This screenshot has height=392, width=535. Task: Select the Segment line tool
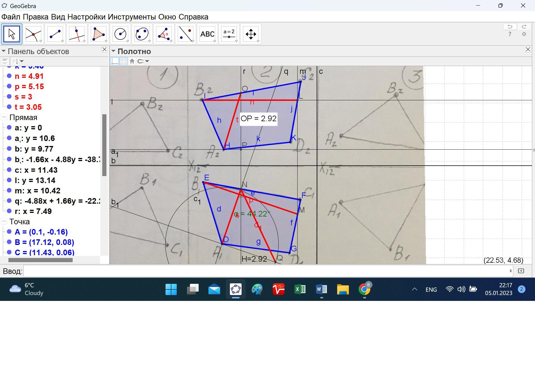55,34
